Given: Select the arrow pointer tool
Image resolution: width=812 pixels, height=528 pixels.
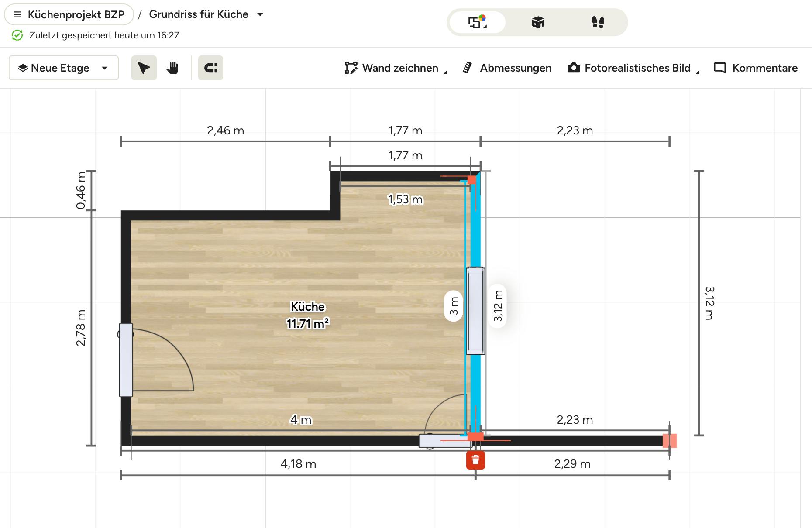Looking at the screenshot, I should point(144,68).
